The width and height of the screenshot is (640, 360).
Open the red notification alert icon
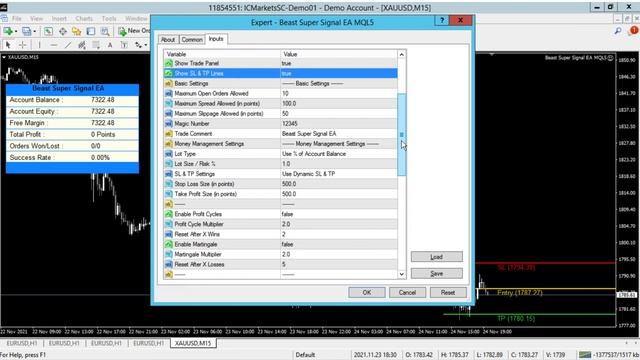[x=634, y=30]
